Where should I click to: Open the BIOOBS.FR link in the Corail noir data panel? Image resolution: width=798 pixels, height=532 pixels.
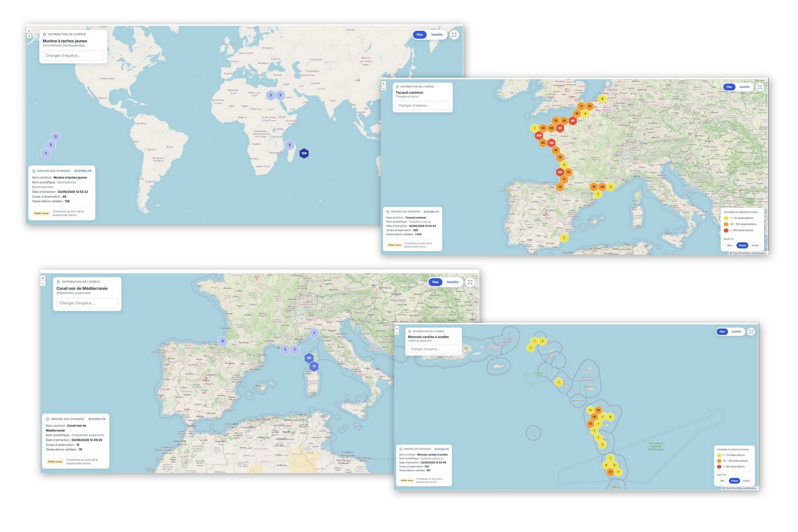97,419
